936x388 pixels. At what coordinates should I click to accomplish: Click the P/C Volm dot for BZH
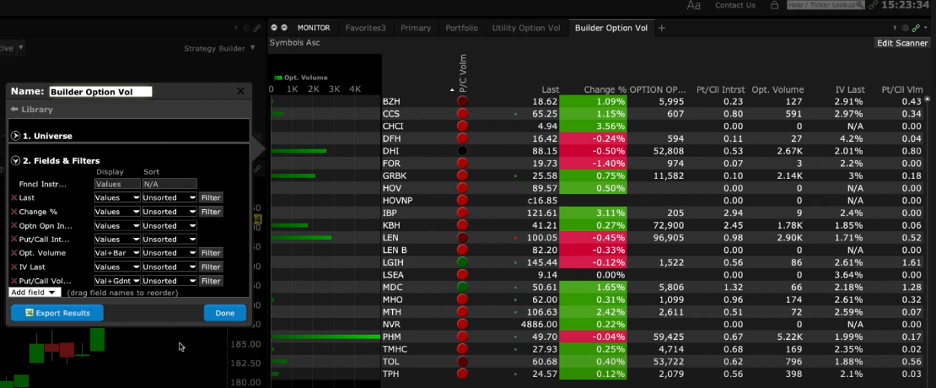tap(462, 101)
